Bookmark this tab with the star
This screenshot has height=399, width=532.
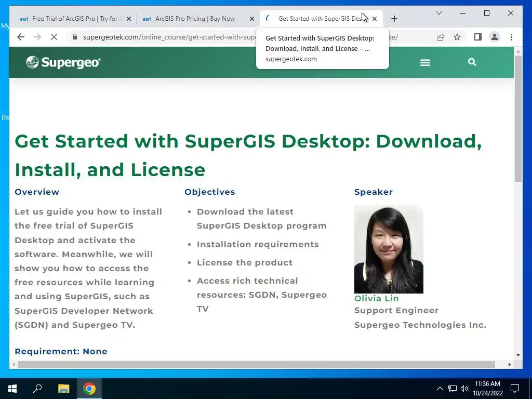click(x=457, y=37)
